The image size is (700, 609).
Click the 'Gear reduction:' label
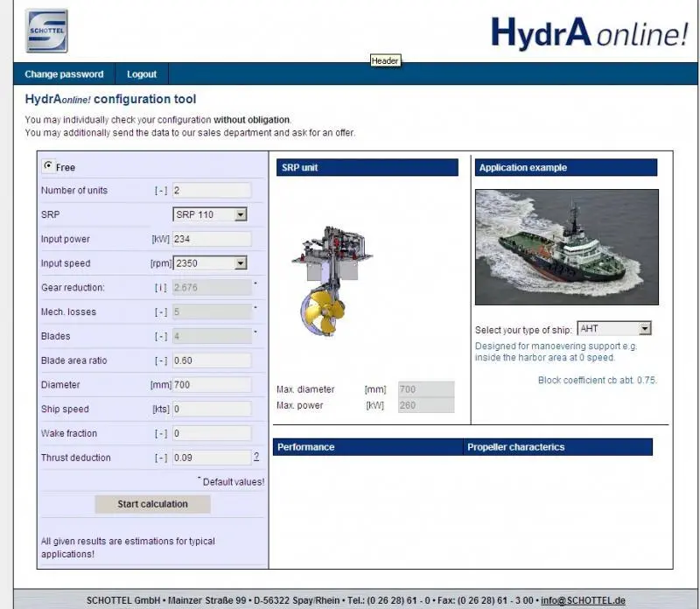(x=73, y=288)
